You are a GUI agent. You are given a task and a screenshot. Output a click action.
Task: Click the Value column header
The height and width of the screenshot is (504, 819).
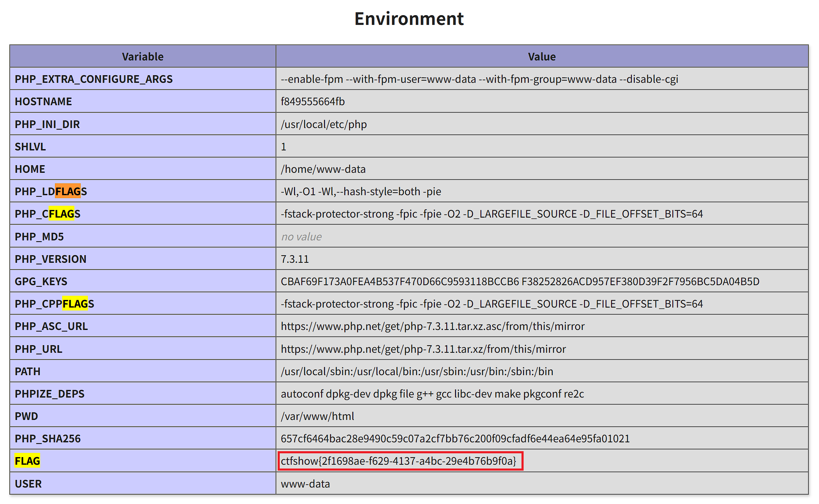tap(541, 57)
